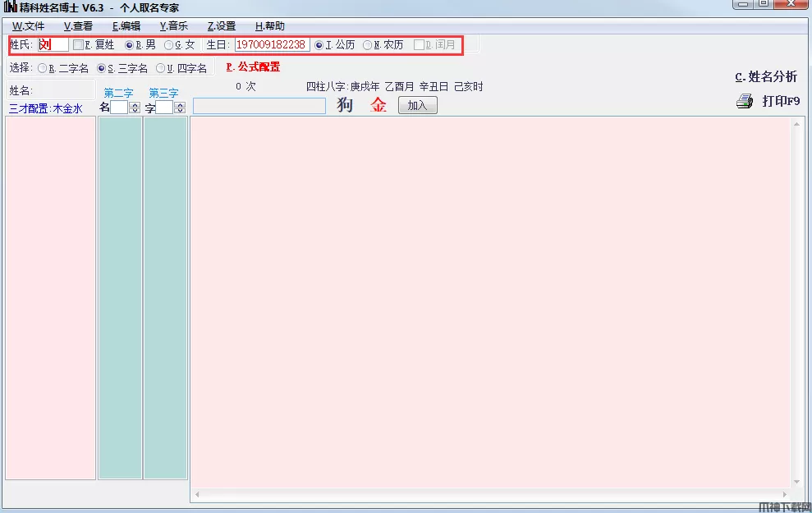This screenshot has height=513, width=812.
Task: Decrease the 字 third-character stroke stepper
Action: click(180, 110)
